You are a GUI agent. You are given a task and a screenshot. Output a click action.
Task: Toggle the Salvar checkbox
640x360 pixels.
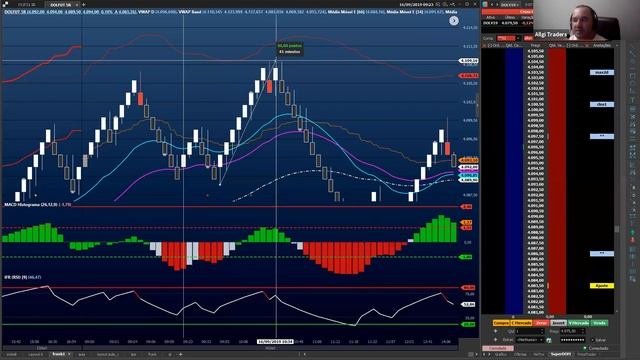click(x=593, y=340)
